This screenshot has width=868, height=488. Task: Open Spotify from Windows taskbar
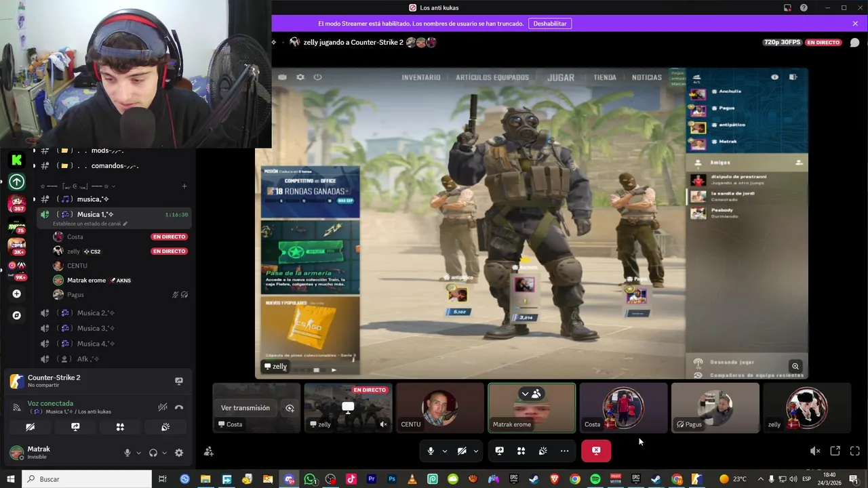coord(595,479)
